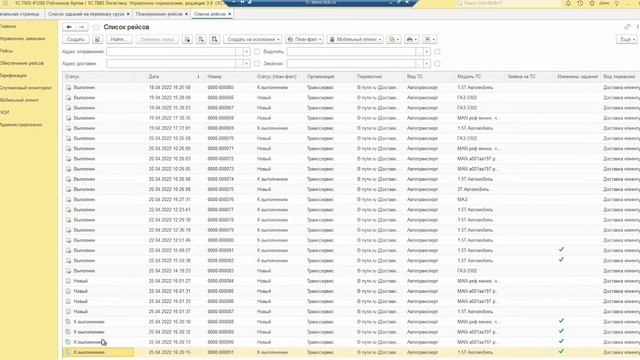
Task: Open Обеспечение рейсов section in the sidebar
Action: [22, 63]
